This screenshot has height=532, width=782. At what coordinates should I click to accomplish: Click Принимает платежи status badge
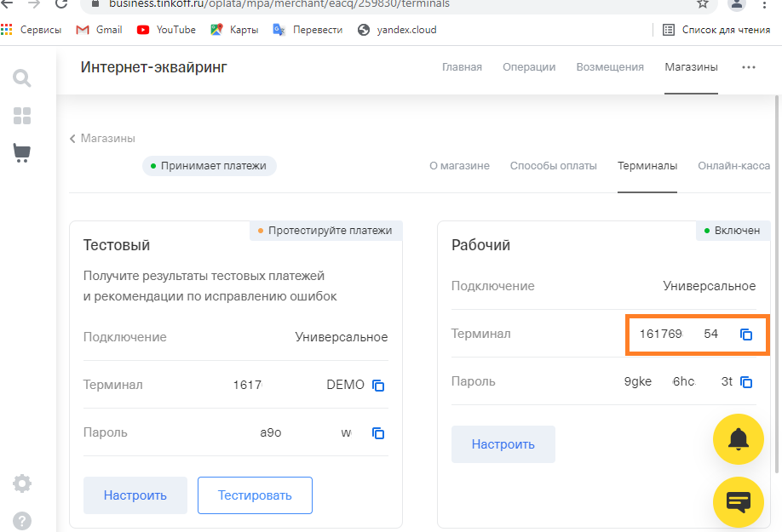(x=210, y=166)
